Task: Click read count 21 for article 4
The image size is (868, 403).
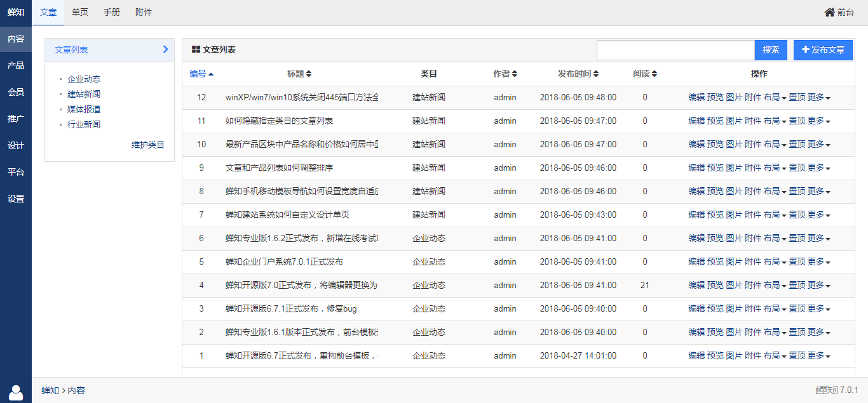Action: coord(645,285)
